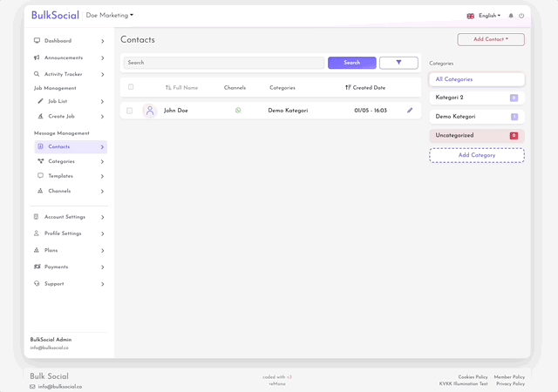Image resolution: width=558 pixels, height=392 pixels.
Task: Click the contacts Search input field
Action: pos(224,63)
